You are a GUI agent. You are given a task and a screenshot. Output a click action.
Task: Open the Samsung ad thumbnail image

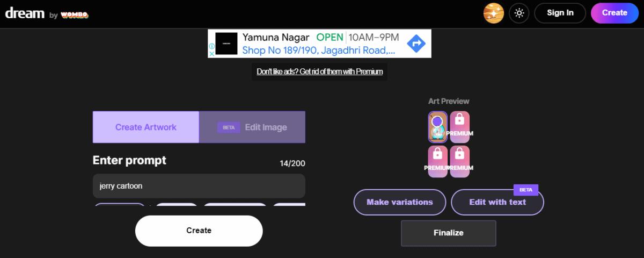[226, 44]
